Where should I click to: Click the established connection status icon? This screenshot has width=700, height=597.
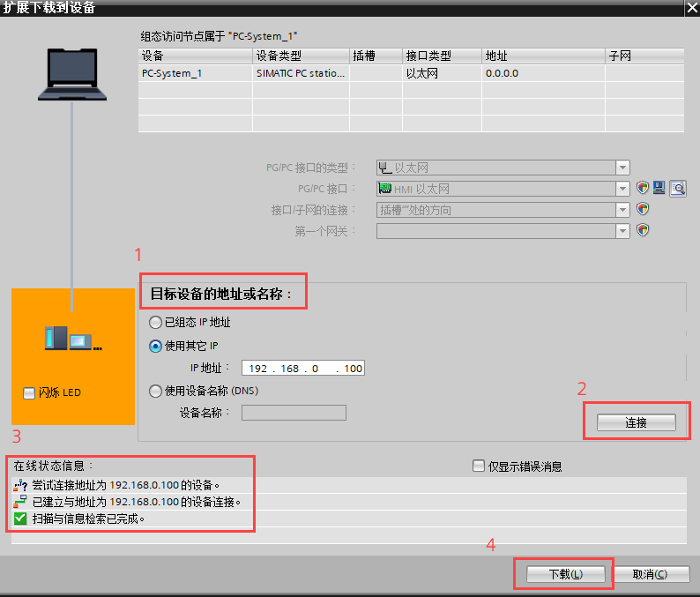(x=20, y=502)
